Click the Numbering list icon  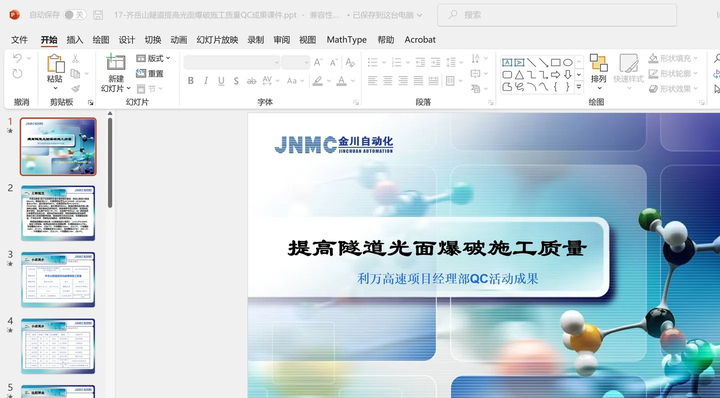click(x=396, y=62)
